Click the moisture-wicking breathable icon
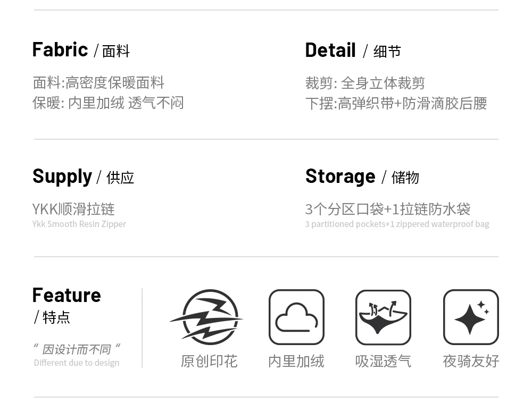Viewport: 532px width, 411px height. 383,317
